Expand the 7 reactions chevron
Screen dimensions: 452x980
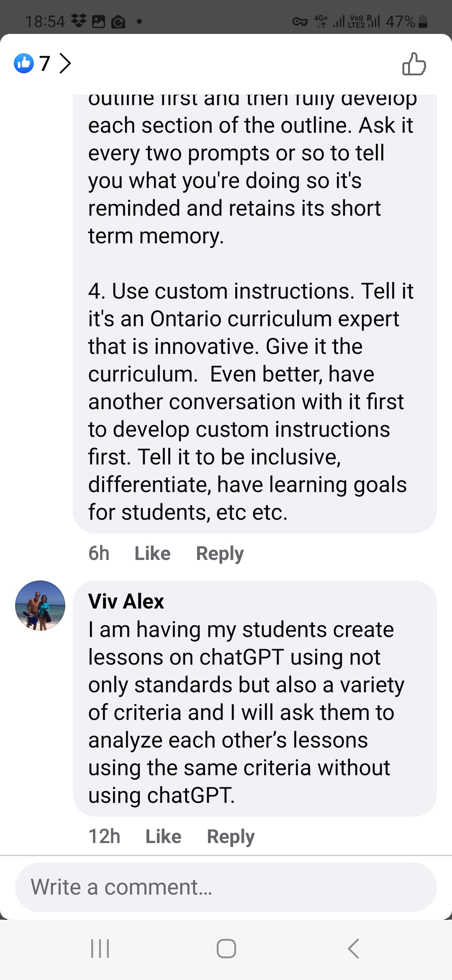click(65, 63)
